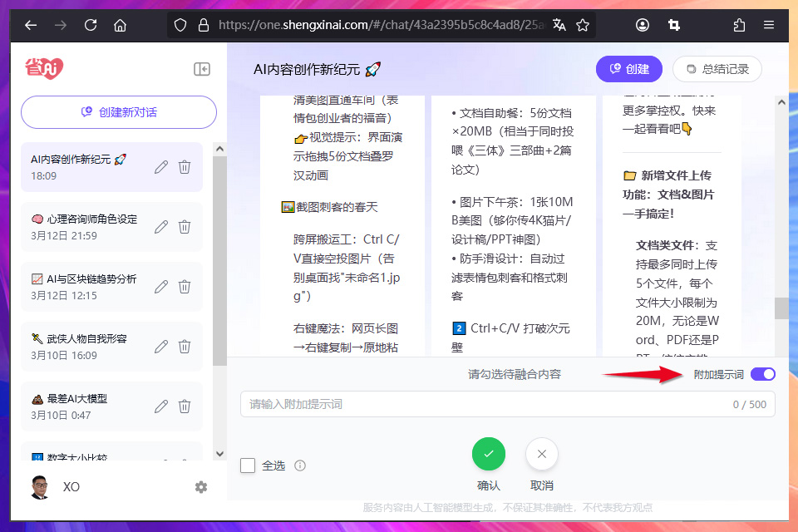Image resolution: width=798 pixels, height=532 pixels.
Task: Open settings using the gear icon
Action: [201, 487]
